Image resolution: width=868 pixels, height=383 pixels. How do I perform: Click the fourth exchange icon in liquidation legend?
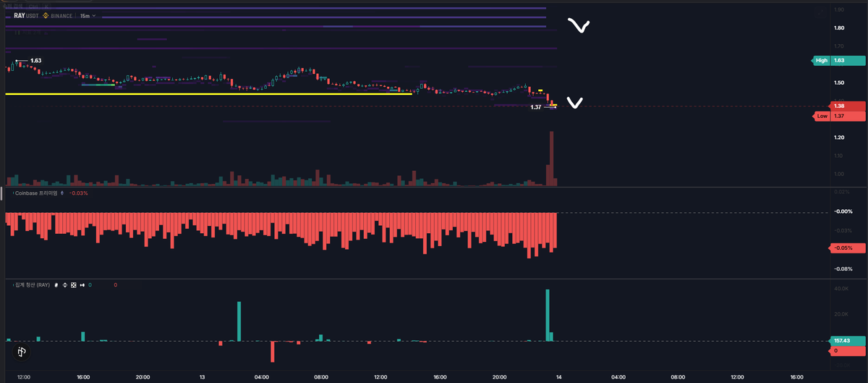point(82,285)
